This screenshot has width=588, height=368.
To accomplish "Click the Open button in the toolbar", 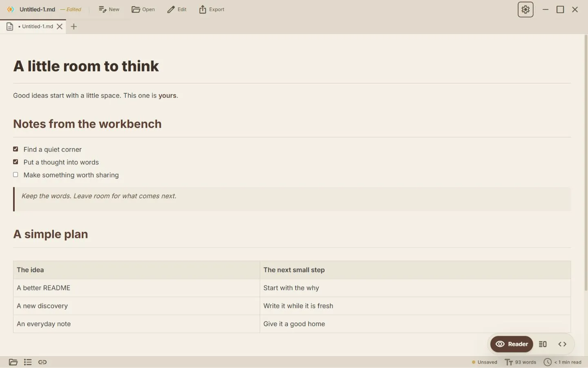I will [x=143, y=9].
